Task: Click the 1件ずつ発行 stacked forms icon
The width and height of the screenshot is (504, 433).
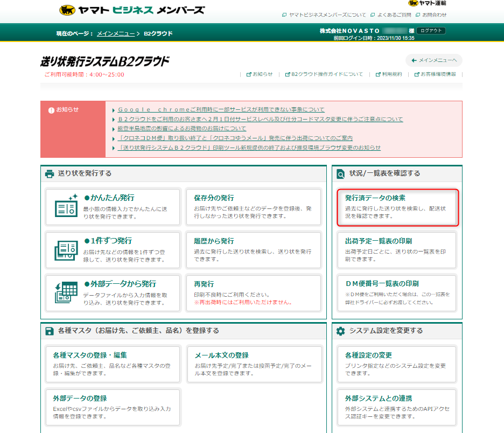Action: (x=67, y=248)
